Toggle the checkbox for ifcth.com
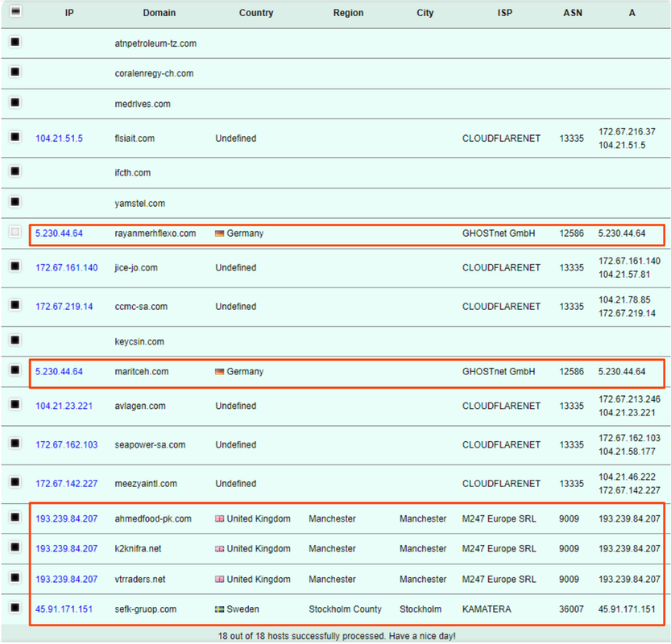Image resolution: width=671 pixels, height=644 pixels. [15, 171]
